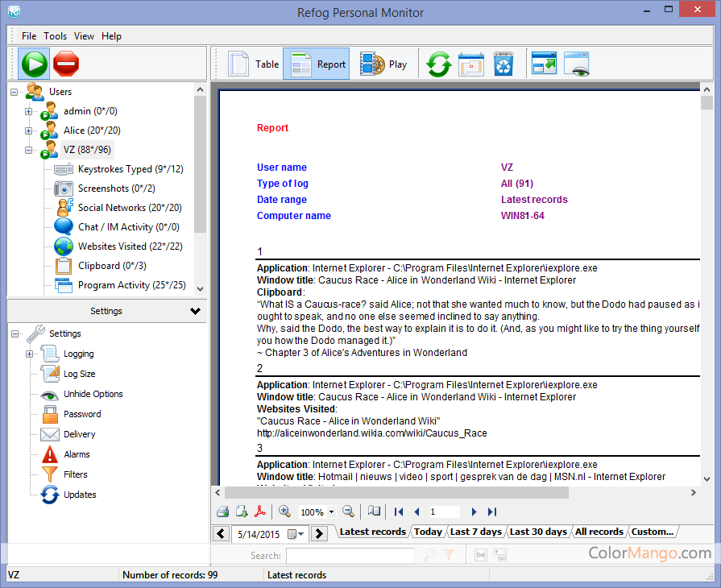721x588 pixels.
Task: Open Unhide Options in Settings
Action: (x=93, y=394)
